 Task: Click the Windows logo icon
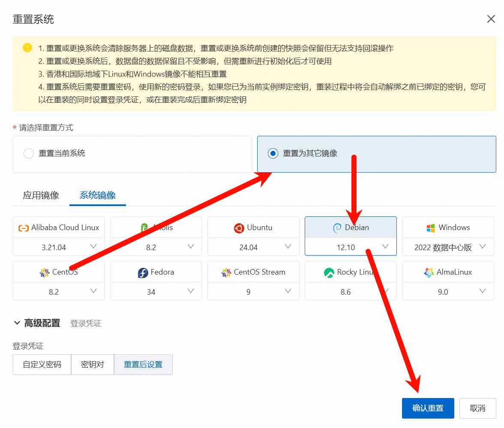pyautogui.click(x=431, y=228)
